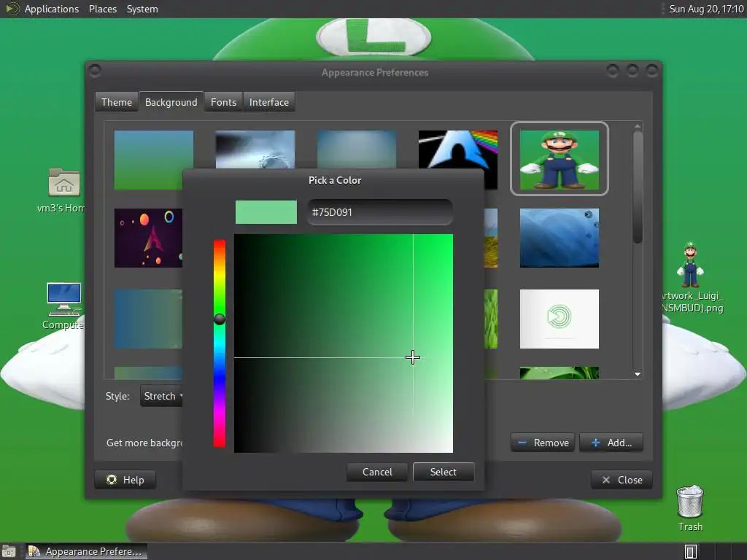Click the Get more backgrounds link
This screenshot has height=560, width=747.
[144, 443]
